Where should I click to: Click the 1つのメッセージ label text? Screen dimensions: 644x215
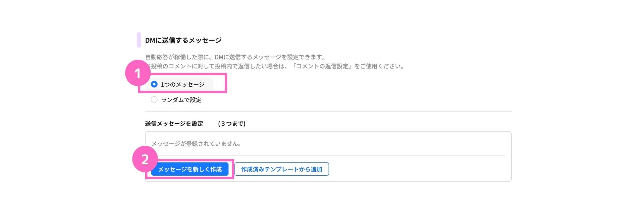point(182,84)
